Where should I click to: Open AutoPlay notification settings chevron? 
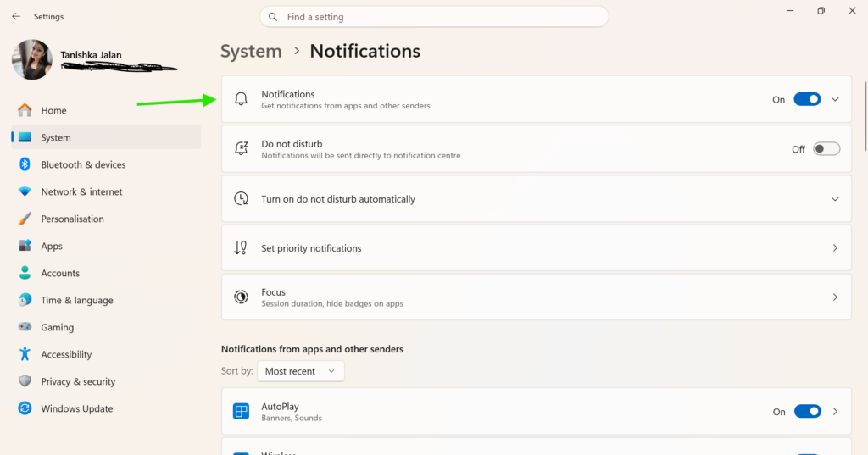835,411
